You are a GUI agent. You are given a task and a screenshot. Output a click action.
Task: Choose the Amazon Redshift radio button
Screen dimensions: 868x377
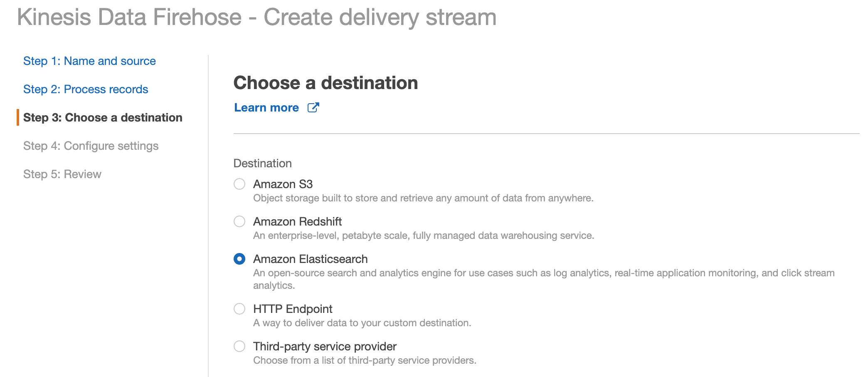[x=239, y=221]
